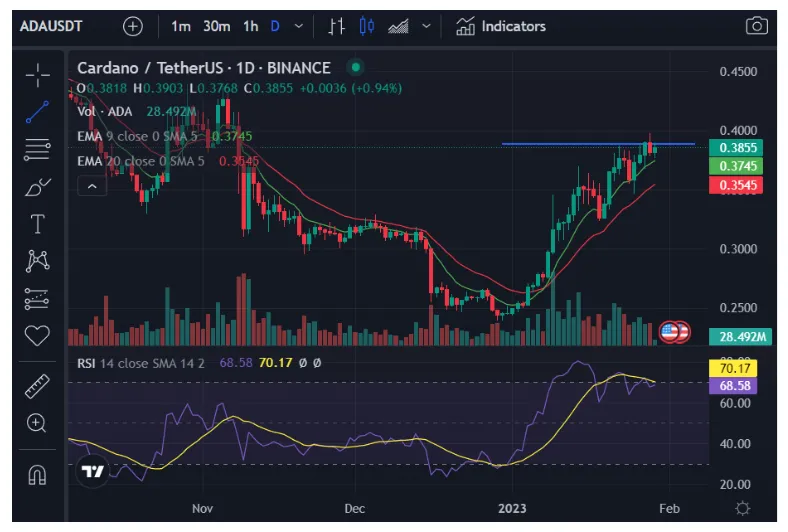This screenshot has width=788, height=532.
Task: Select the Ruler measure tool
Action: [38, 386]
